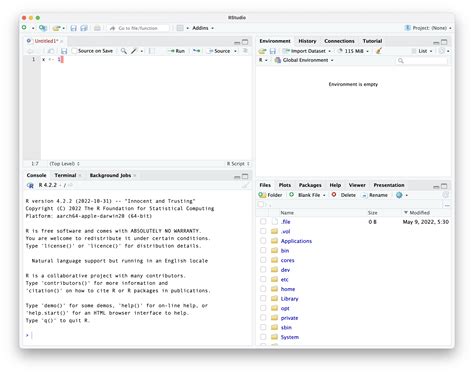Click the refresh icon in Environment pane

point(442,51)
